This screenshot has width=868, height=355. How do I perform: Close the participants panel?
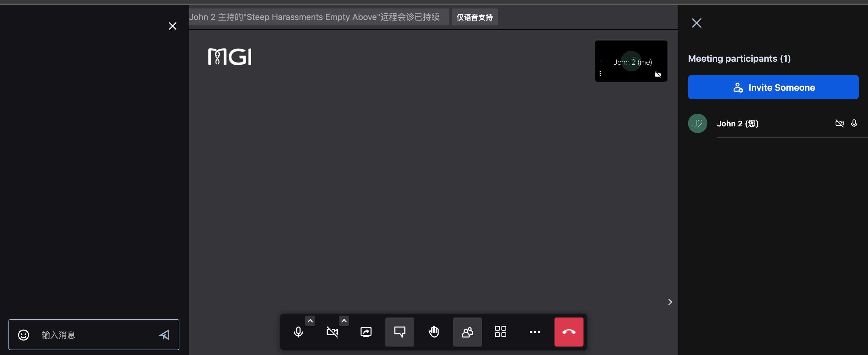tap(696, 23)
